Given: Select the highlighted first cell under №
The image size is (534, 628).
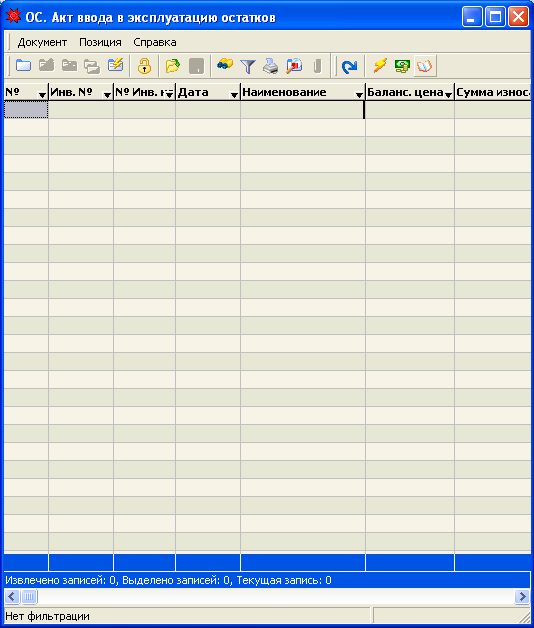Looking at the screenshot, I should [x=26, y=109].
